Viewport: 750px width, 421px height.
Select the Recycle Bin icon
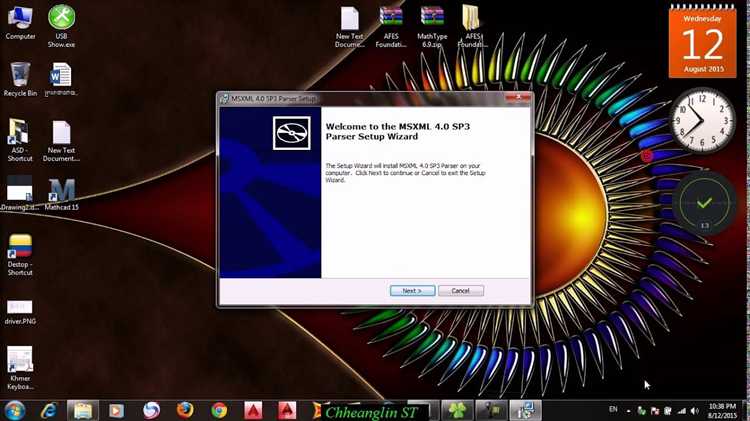[x=20, y=79]
